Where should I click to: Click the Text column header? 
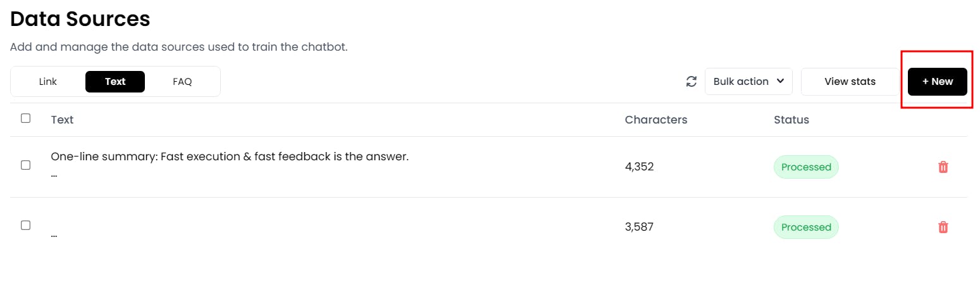[62, 120]
